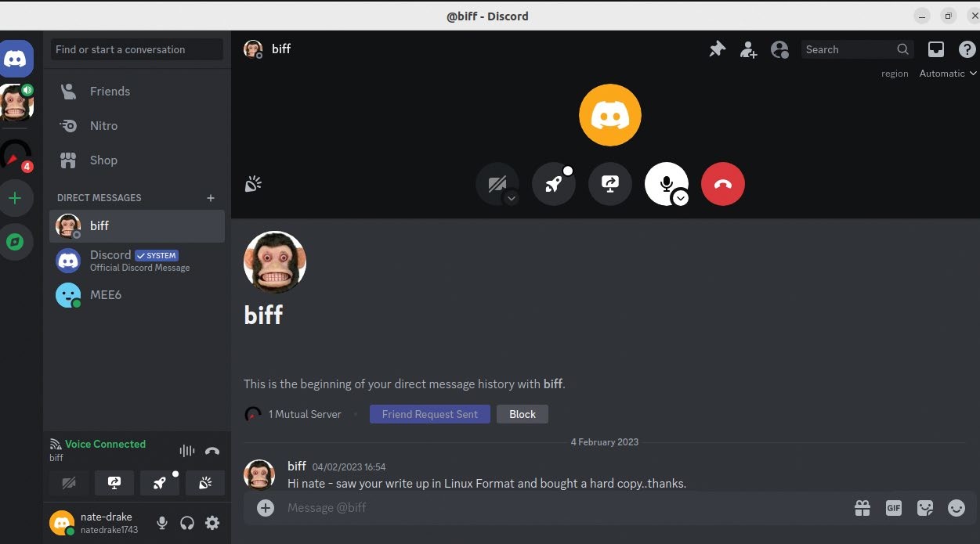Screen dimensions: 980x544
Task: Focus the Message @biff input field
Action: click(564, 508)
